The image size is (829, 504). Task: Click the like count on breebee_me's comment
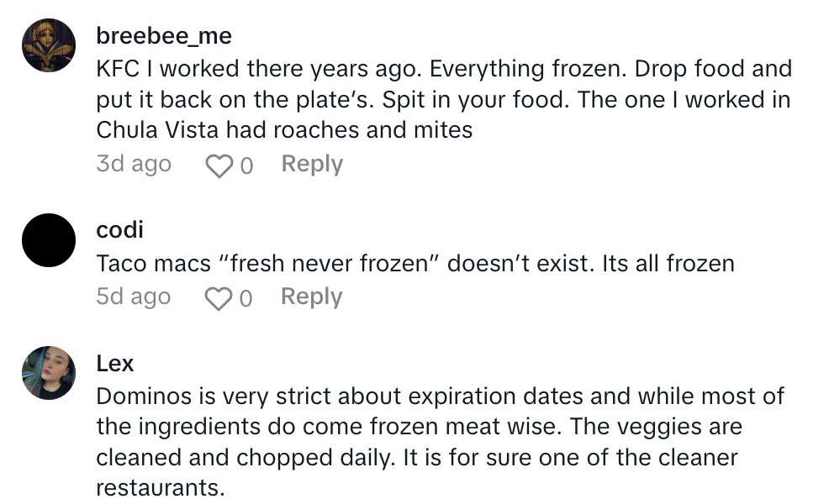[246, 165]
